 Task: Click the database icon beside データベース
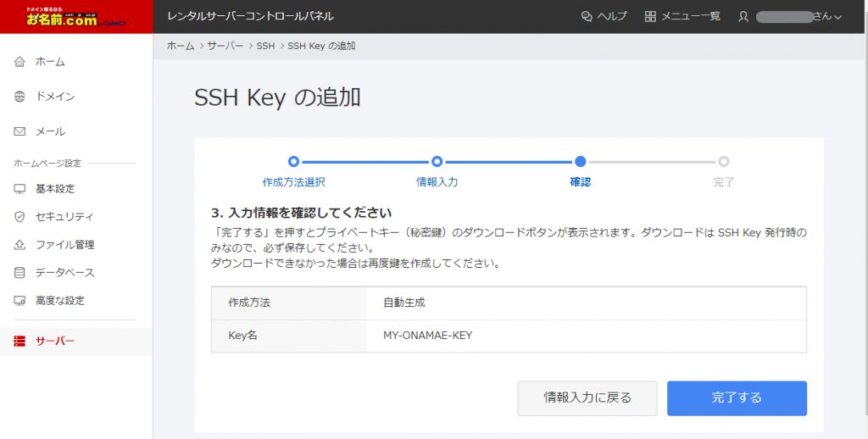tap(20, 273)
